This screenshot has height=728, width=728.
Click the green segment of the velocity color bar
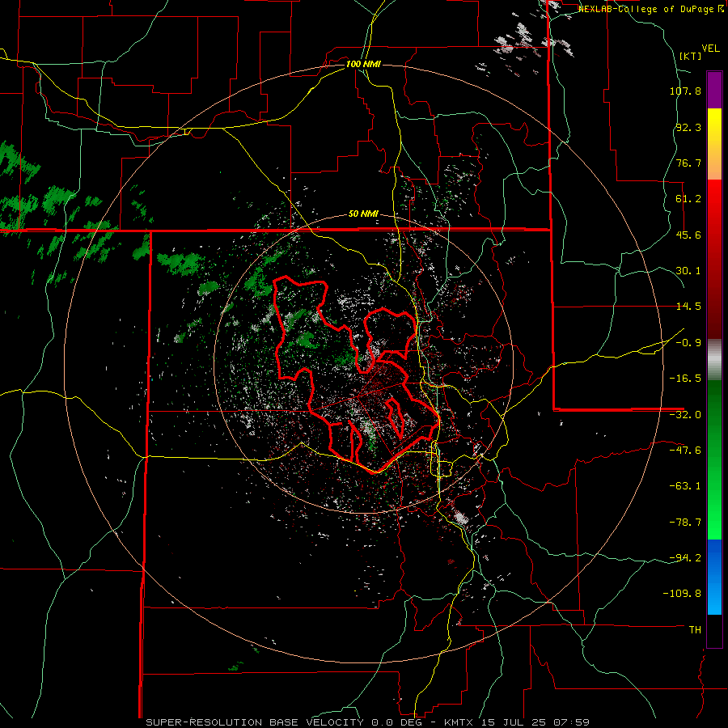coord(714,459)
